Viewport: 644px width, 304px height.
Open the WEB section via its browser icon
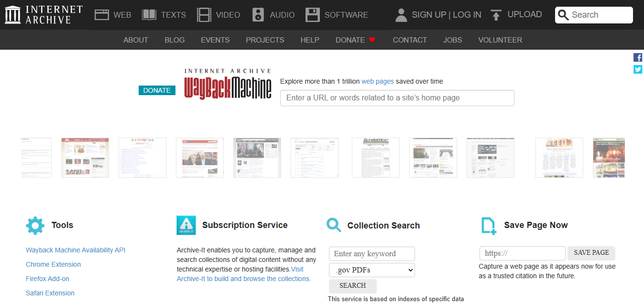point(101,14)
